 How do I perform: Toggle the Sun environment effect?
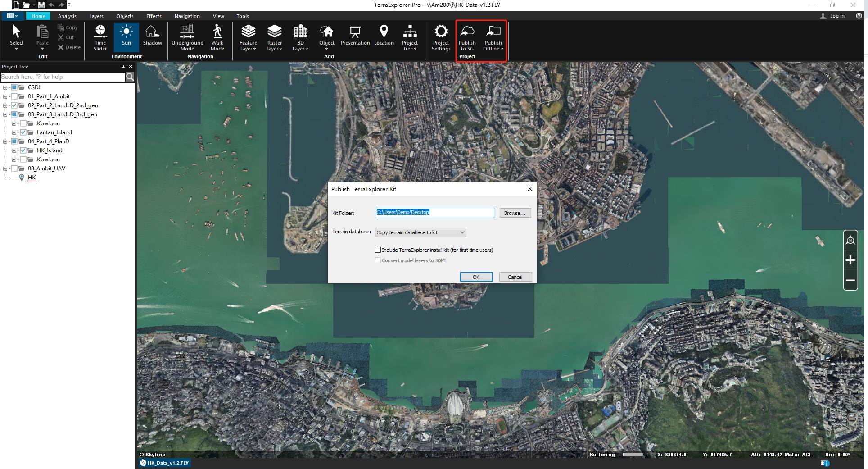[127, 36]
